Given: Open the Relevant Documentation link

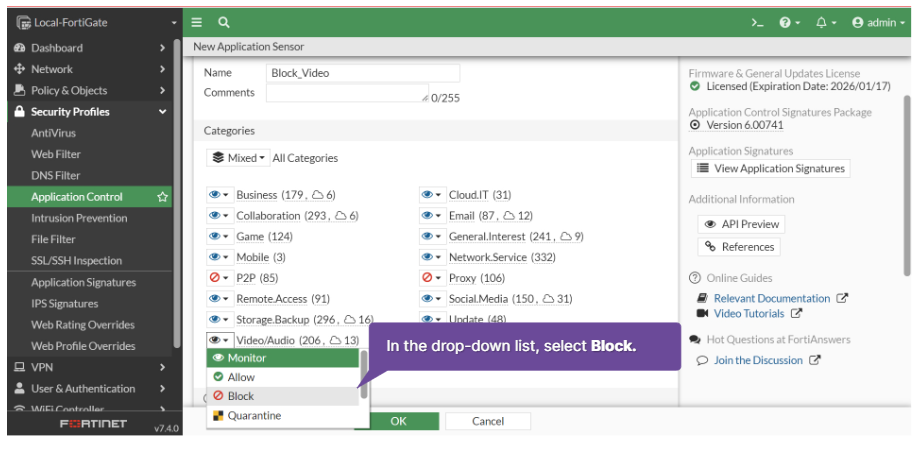Looking at the screenshot, I should pyautogui.click(x=772, y=298).
